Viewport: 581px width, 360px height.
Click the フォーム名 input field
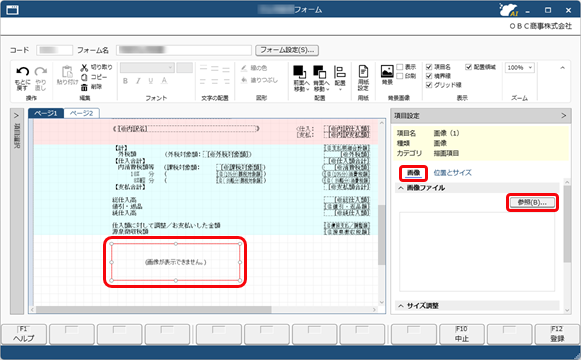[x=184, y=50]
